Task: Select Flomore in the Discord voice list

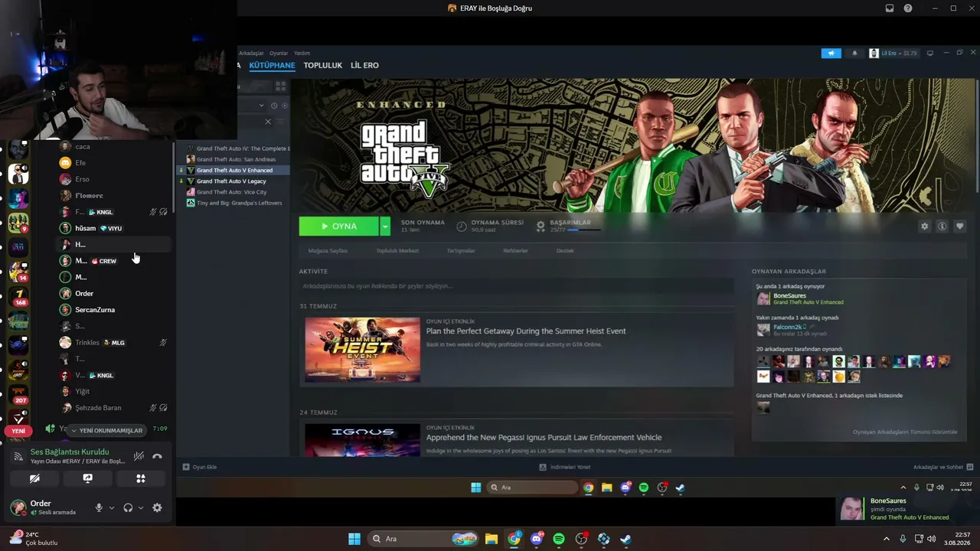Action: [89, 196]
